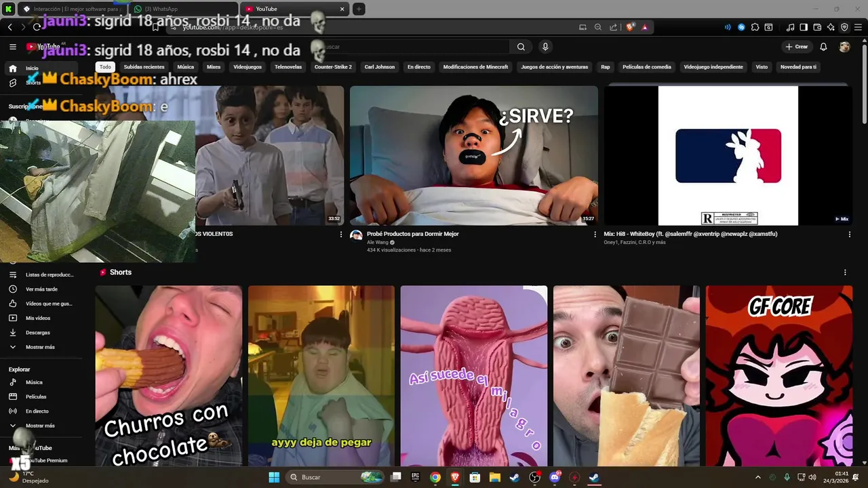
Task: Select the Carl Johnson chip
Action: click(x=380, y=67)
